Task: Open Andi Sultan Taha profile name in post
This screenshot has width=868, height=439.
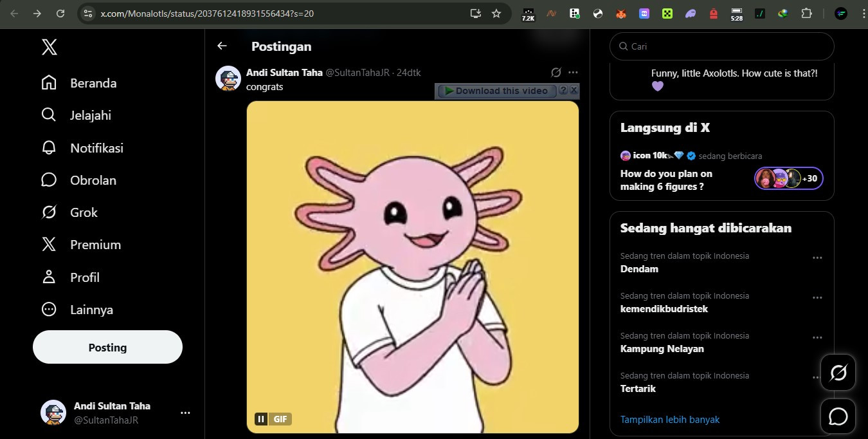Action: 284,73
